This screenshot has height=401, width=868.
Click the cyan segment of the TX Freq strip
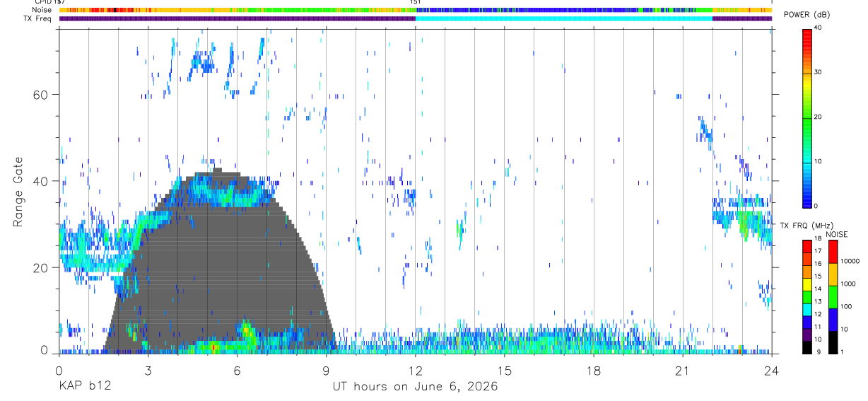(x=563, y=18)
